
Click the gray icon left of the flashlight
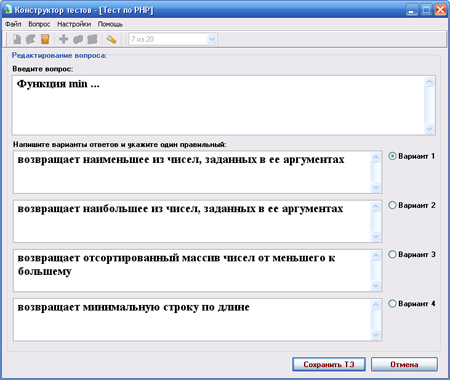[x=92, y=39]
